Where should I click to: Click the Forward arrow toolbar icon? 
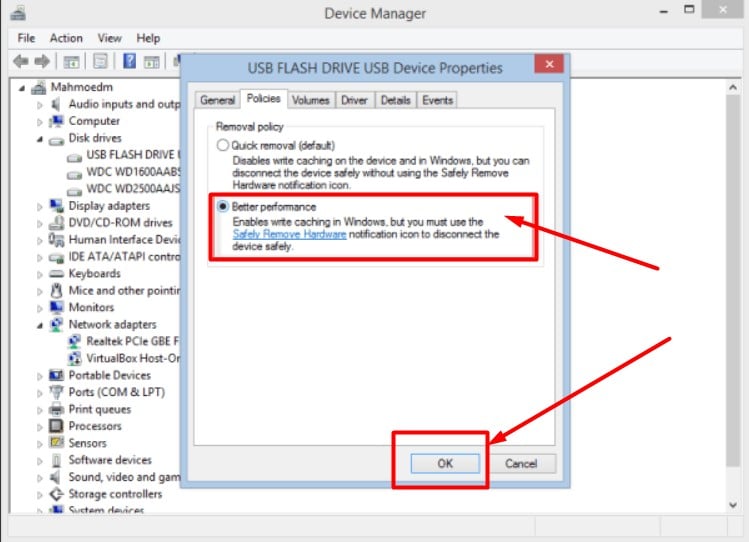click(43, 61)
